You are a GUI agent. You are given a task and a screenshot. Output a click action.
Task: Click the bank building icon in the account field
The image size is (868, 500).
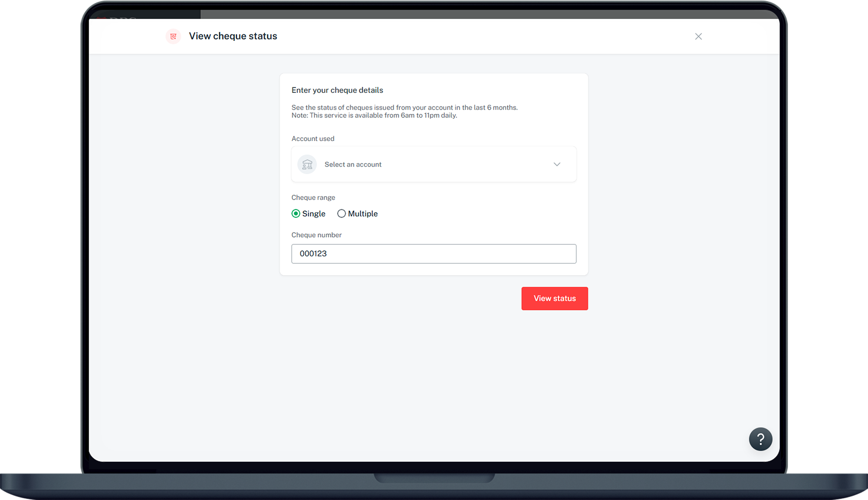(307, 164)
